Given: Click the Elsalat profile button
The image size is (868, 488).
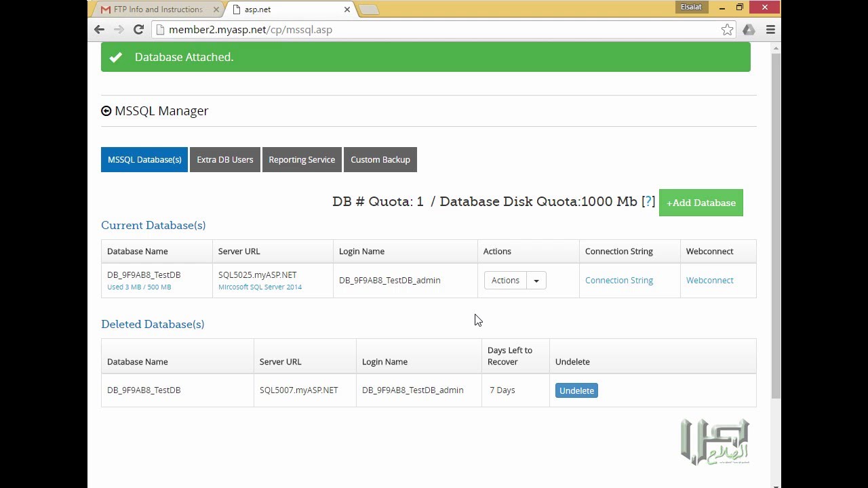Looking at the screenshot, I should [692, 7].
